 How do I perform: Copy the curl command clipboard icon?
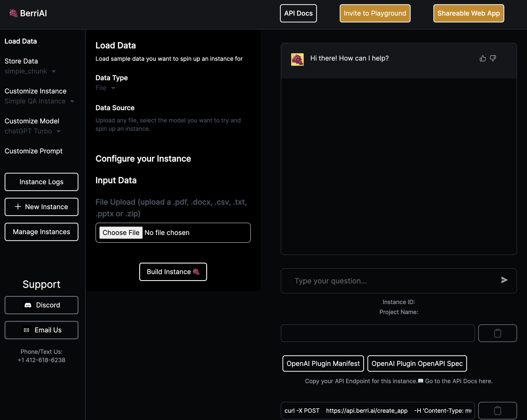click(x=497, y=410)
